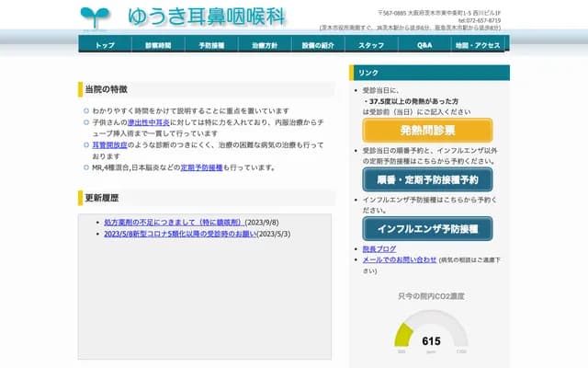Open 設備の紹介 from the navigation bar
This screenshot has width=588, height=368.
(318, 44)
